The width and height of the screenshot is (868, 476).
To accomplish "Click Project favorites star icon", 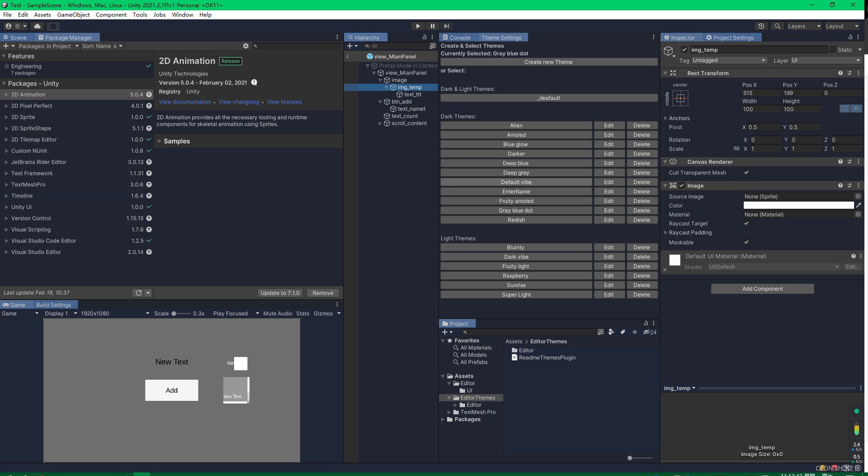I will click(x=635, y=332).
